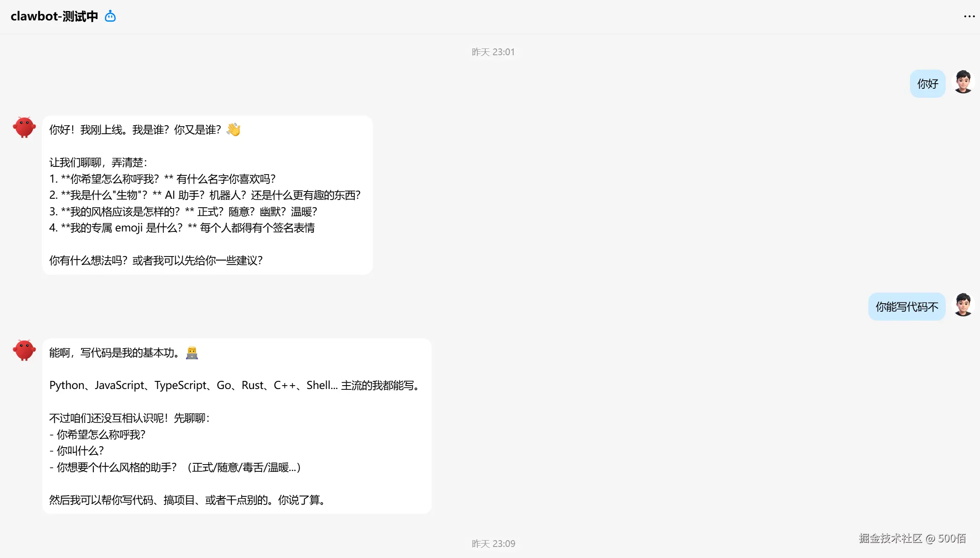The width and height of the screenshot is (980, 558).
Task: Click the 我的专属 emoji 是什么 line
Action: pyautogui.click(x=182, y=228)
